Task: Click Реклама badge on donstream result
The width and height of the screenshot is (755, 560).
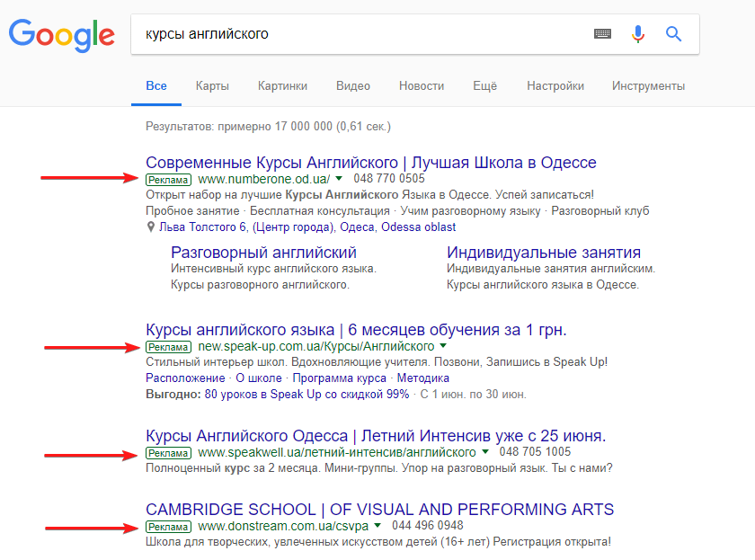Action: tap(169, 527)
